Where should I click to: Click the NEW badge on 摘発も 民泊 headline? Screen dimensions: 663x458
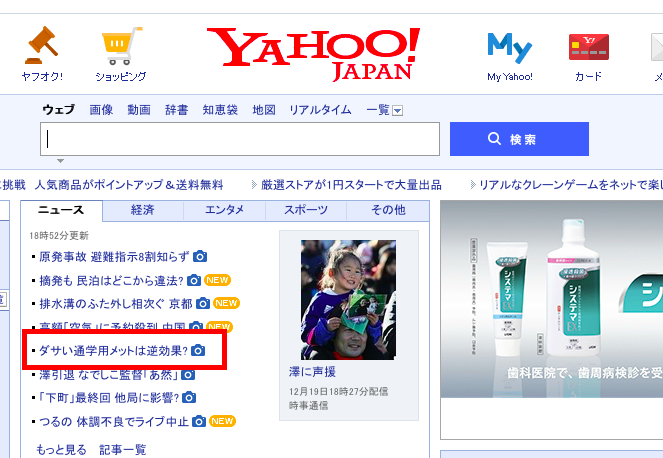point(217,280)
